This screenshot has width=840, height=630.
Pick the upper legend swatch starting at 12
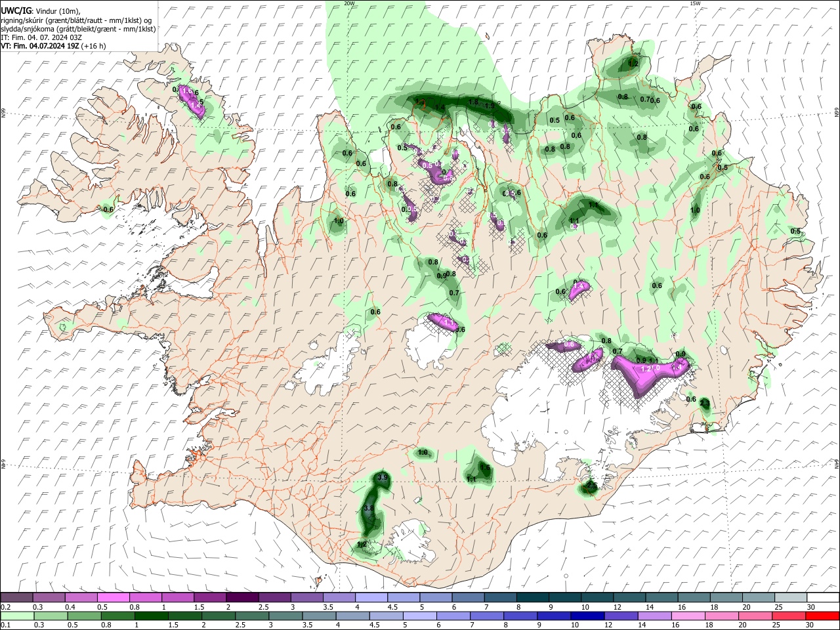(628, 598)
